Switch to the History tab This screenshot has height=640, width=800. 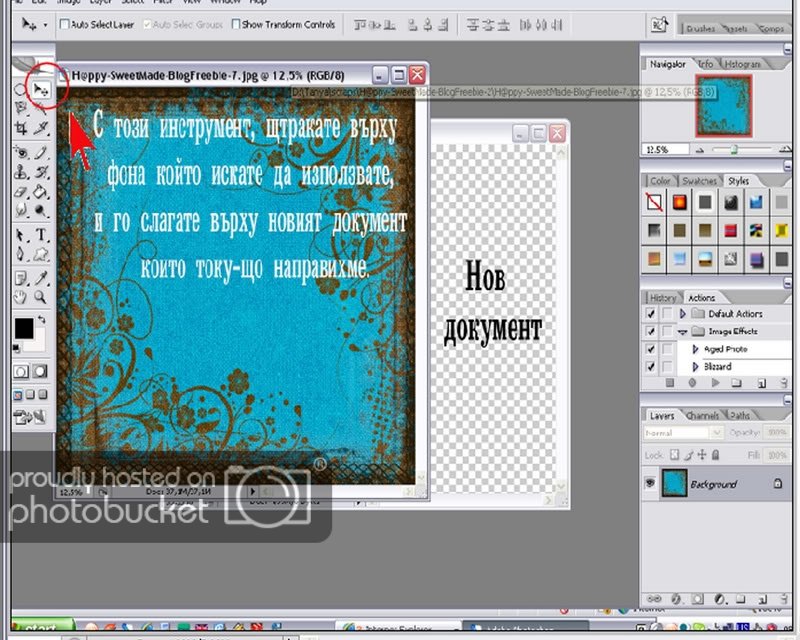click(663, 298)
